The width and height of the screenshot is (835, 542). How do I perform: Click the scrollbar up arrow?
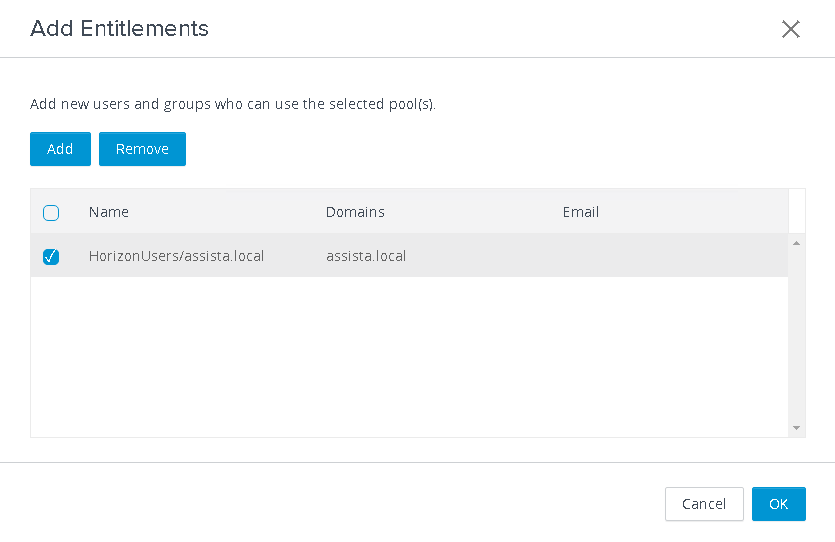pos(797,243)
